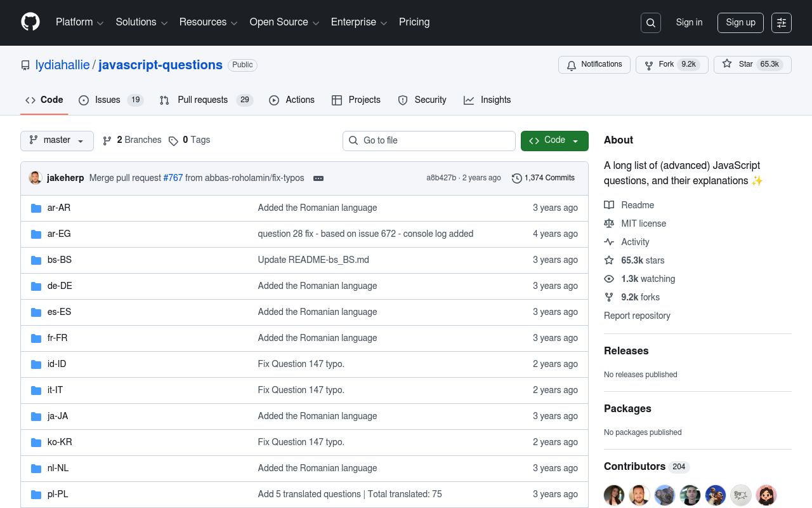
Task: Open the Readme book icon in About
Action: point(610,205)
